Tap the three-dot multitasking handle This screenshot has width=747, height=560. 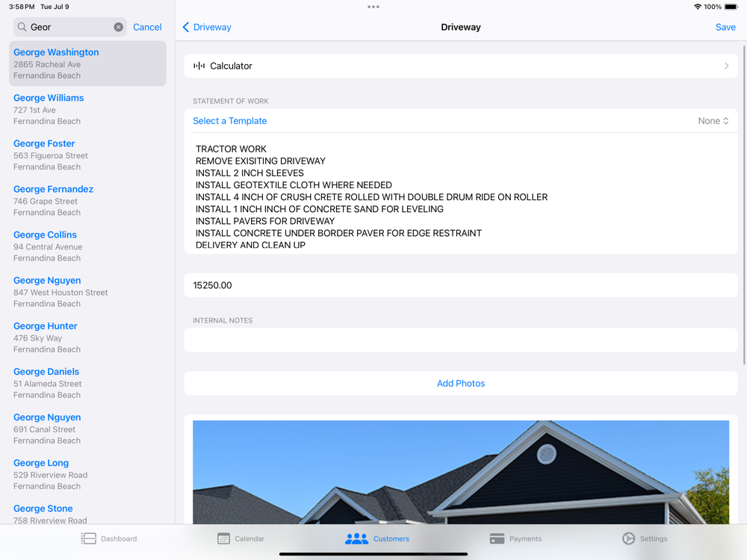pos(373,7)
